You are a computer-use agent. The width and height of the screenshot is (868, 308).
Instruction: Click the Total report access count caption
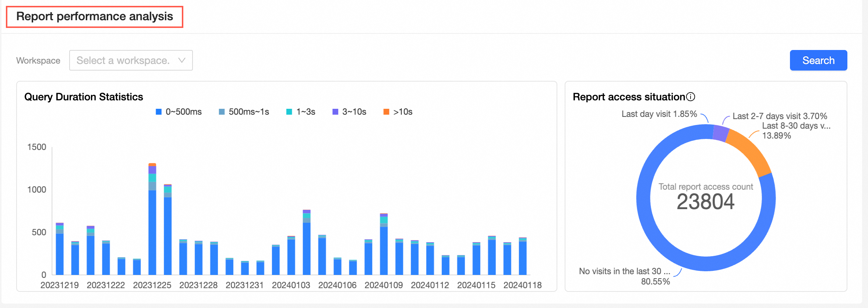706,187
